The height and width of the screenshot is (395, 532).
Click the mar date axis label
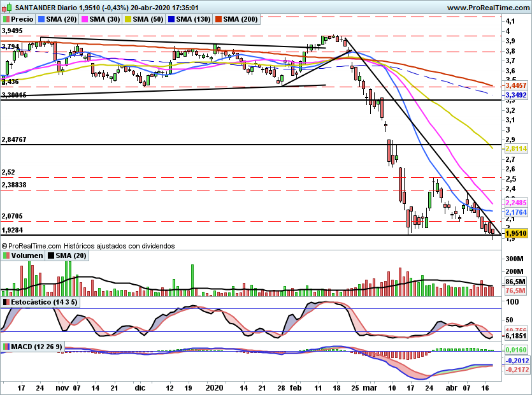click(370, 388)
